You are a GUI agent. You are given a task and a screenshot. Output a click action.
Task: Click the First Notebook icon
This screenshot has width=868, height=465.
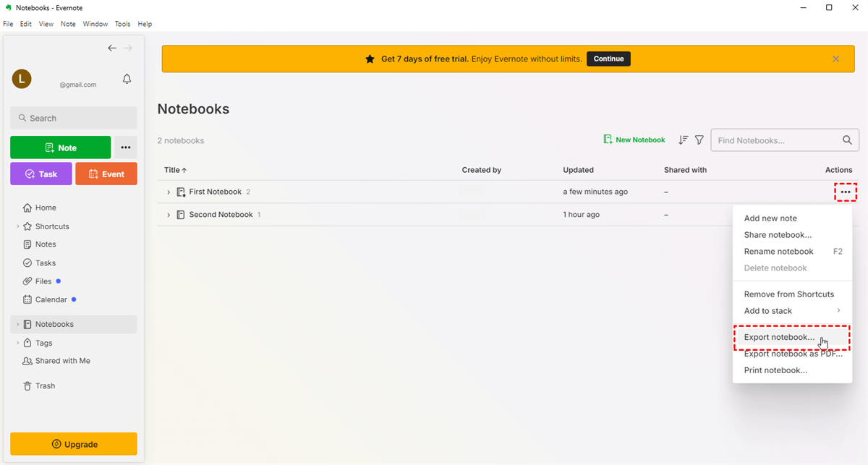[x=181, y=192]
